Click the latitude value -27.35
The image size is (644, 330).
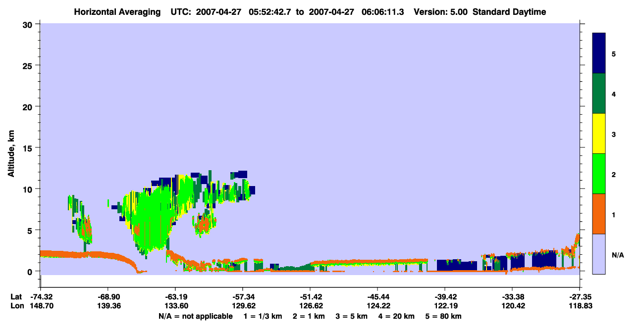580,297
